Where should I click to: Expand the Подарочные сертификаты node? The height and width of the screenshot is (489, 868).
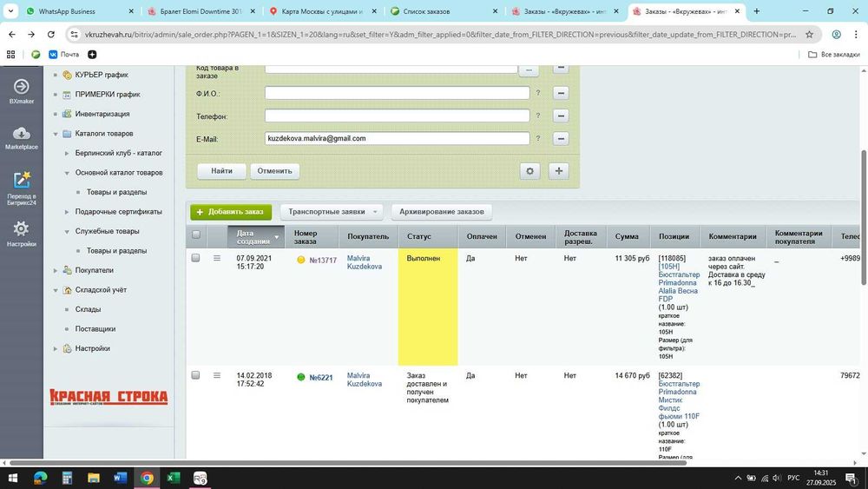point(67,212)
